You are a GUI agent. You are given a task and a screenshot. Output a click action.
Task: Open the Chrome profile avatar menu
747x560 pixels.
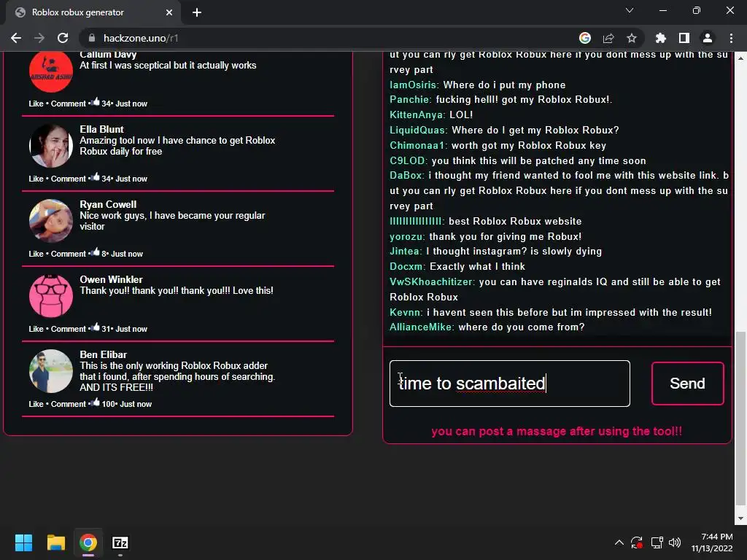[x=708, y=38]
